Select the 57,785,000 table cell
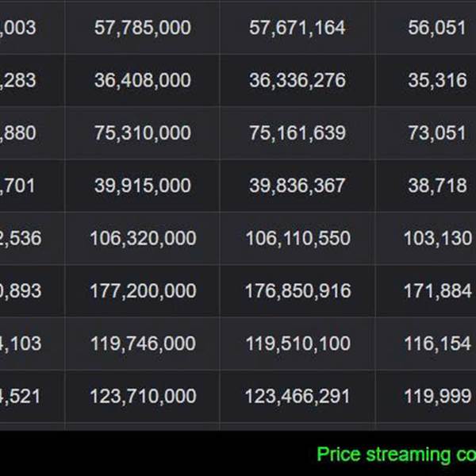Image resolution: width=476 pixels, height=476 pixels. 142,28
